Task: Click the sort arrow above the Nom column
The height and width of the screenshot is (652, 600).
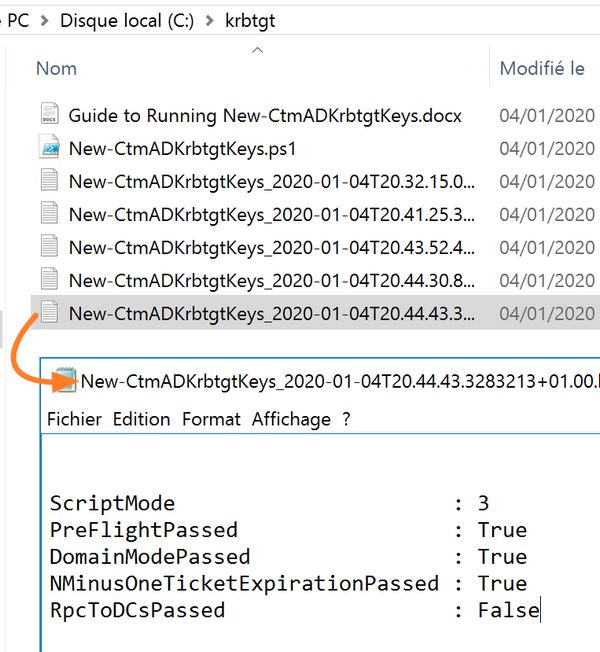Action: pos(257,49)
